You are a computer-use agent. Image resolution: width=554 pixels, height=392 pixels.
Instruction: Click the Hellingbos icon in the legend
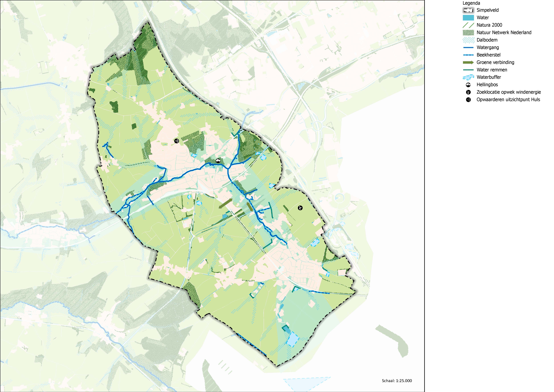click(468, 85)
